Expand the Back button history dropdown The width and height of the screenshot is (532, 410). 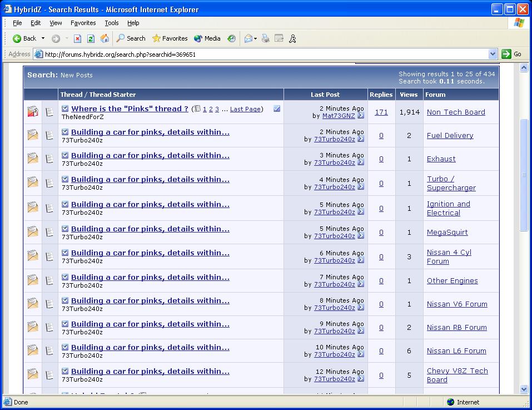point(43,38)
